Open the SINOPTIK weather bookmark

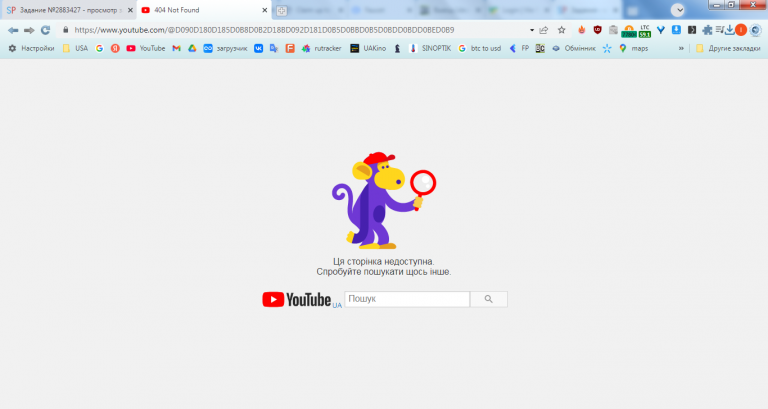[x=430, y=48]
